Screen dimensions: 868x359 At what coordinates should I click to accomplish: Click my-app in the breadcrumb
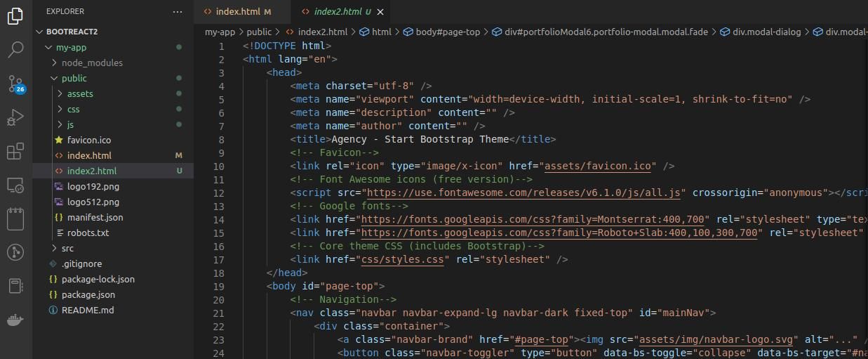[x=220, y=32]
